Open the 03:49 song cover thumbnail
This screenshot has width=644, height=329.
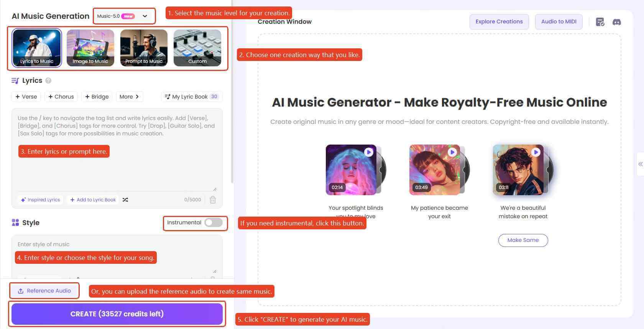435,170
